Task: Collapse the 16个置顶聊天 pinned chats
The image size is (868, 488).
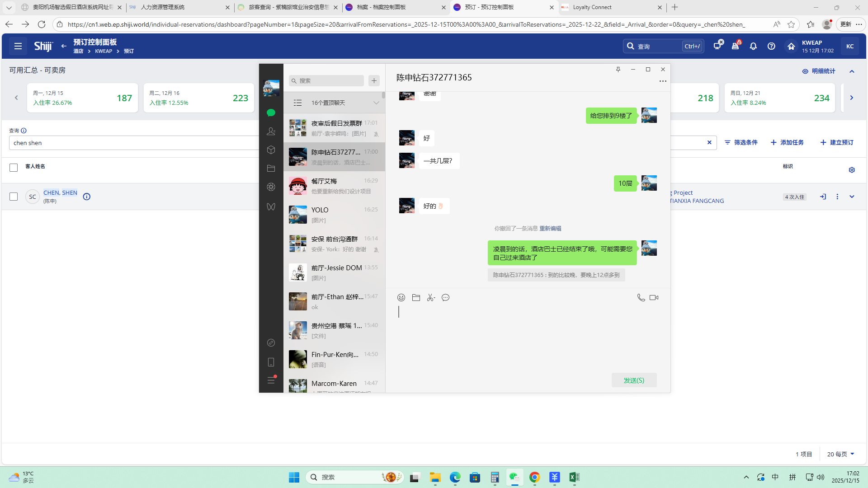Action: pyautogui.click(x=376, y=103)
